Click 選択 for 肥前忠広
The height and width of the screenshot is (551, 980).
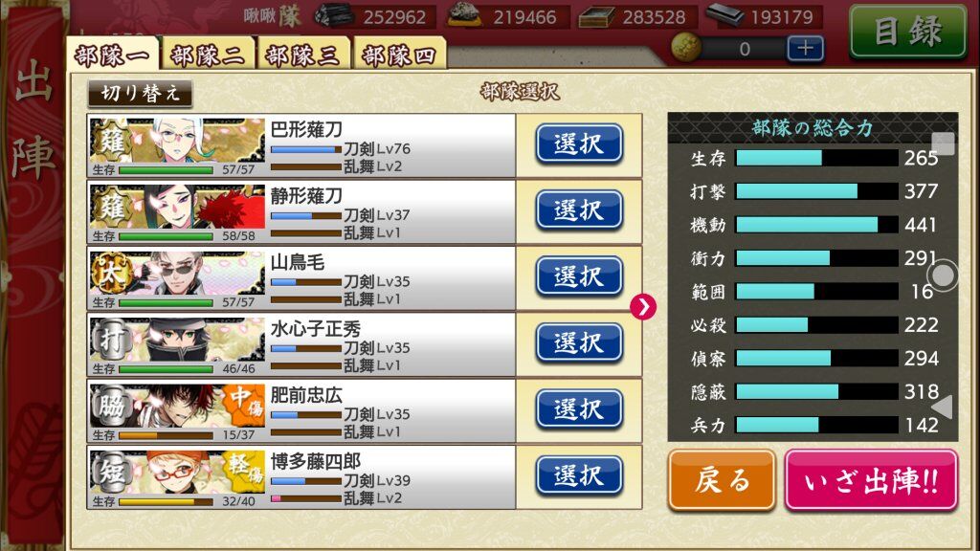(x=579, y=409)
